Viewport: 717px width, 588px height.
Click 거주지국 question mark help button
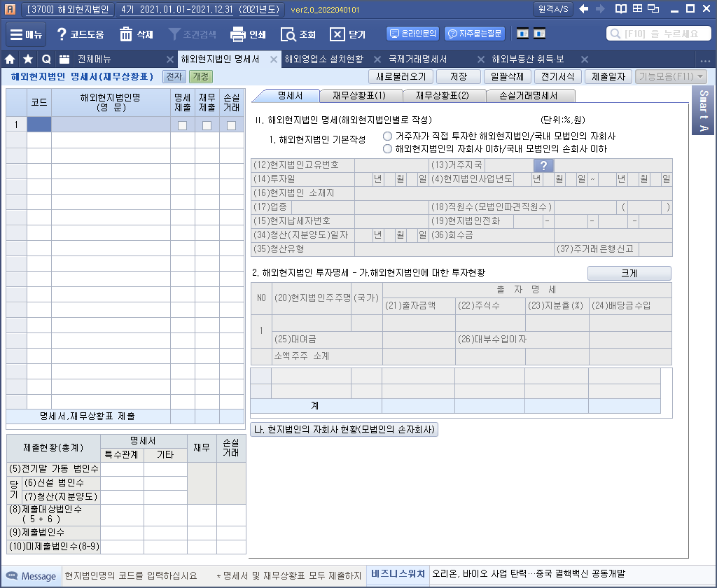544,166
